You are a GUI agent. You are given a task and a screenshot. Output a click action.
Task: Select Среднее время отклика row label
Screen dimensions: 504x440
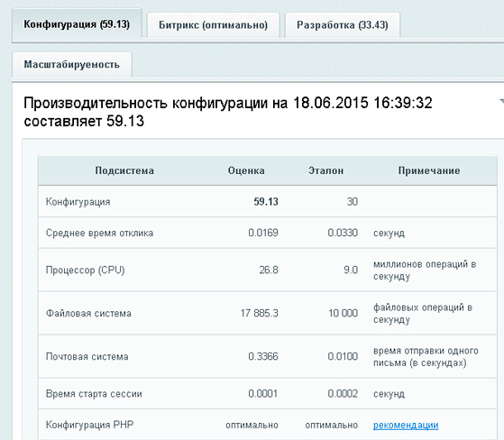100,233
